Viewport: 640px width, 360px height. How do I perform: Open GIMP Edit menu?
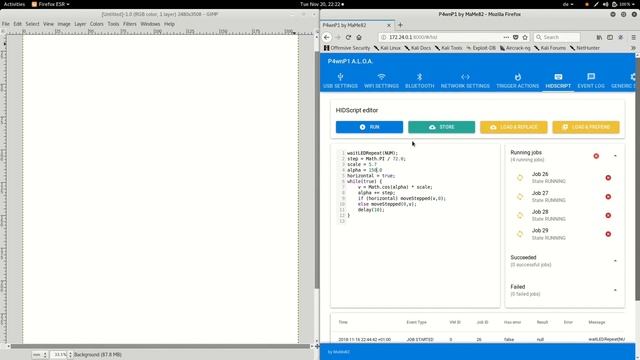tap(18, 24)
